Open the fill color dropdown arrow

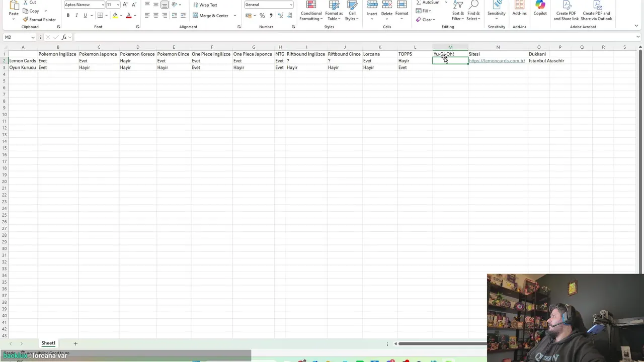(x=121, y=16)
